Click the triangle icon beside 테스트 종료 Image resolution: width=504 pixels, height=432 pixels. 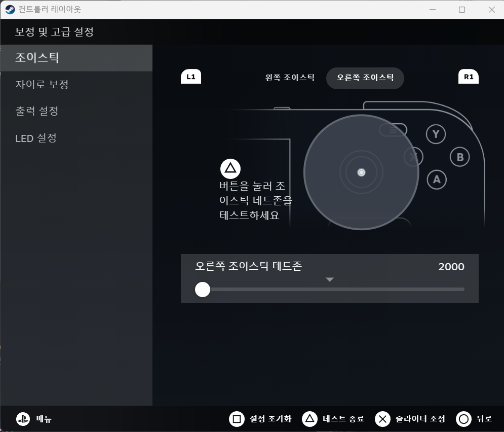[x=309, y=419]
